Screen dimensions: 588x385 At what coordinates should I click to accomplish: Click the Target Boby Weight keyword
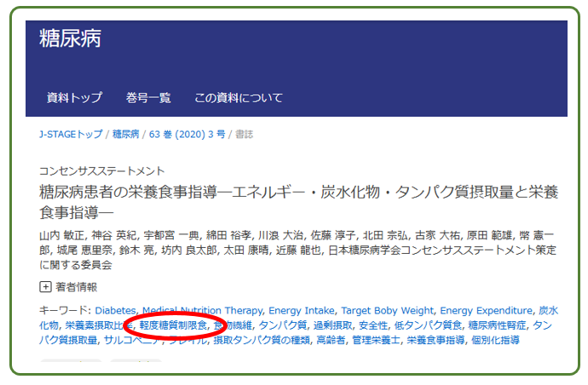pos(387,310)
